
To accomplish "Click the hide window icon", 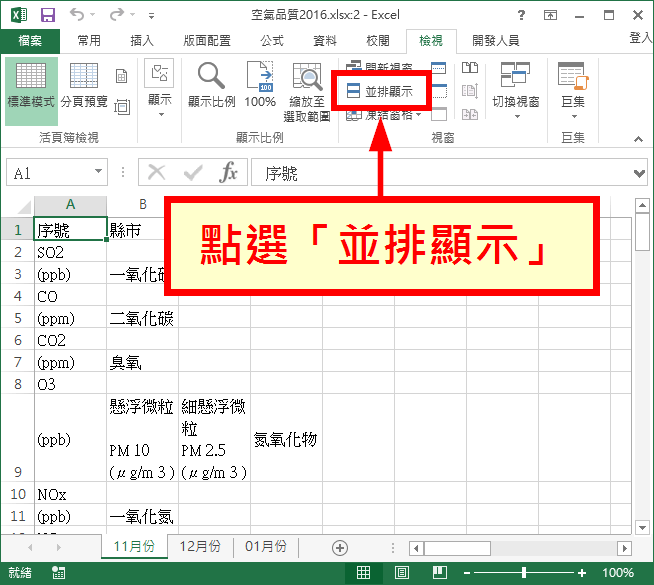I will [x=439, y=90].
